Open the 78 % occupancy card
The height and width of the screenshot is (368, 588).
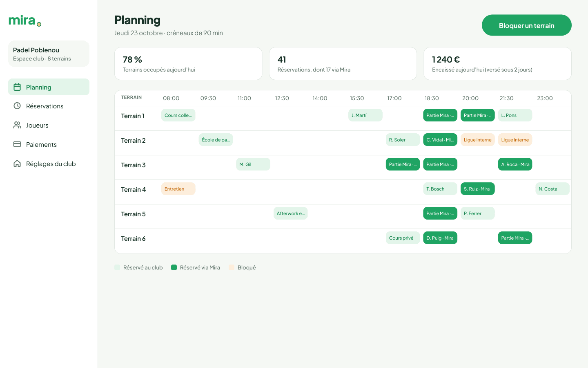(x=188, y=64)
